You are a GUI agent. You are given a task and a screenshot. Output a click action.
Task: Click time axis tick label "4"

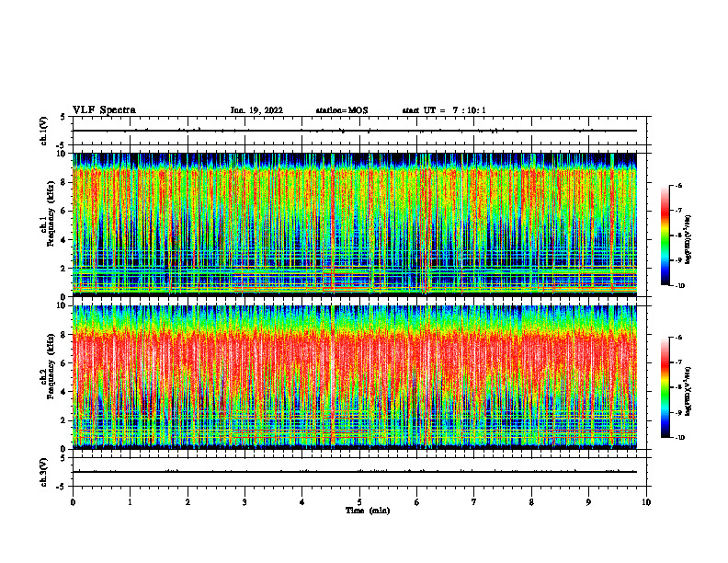click(x=302, y=502)
